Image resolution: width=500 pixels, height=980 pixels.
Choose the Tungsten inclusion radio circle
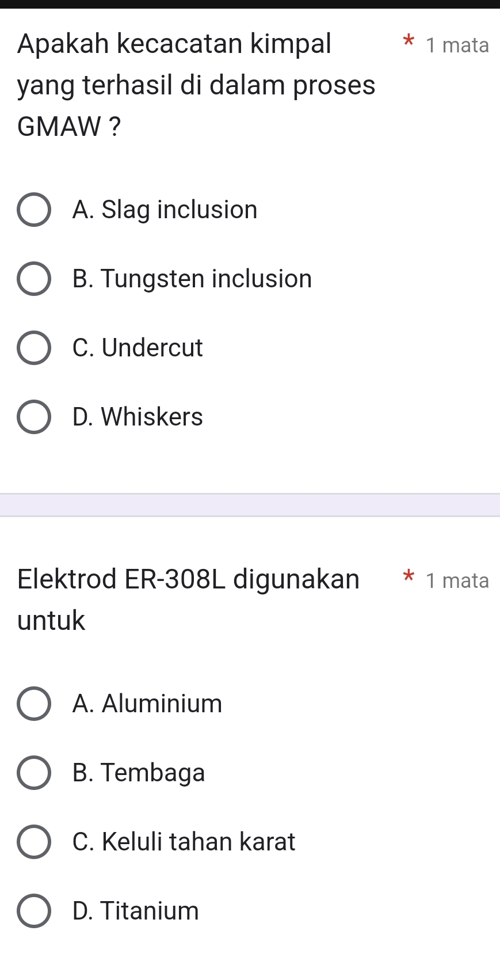(34, 279)
